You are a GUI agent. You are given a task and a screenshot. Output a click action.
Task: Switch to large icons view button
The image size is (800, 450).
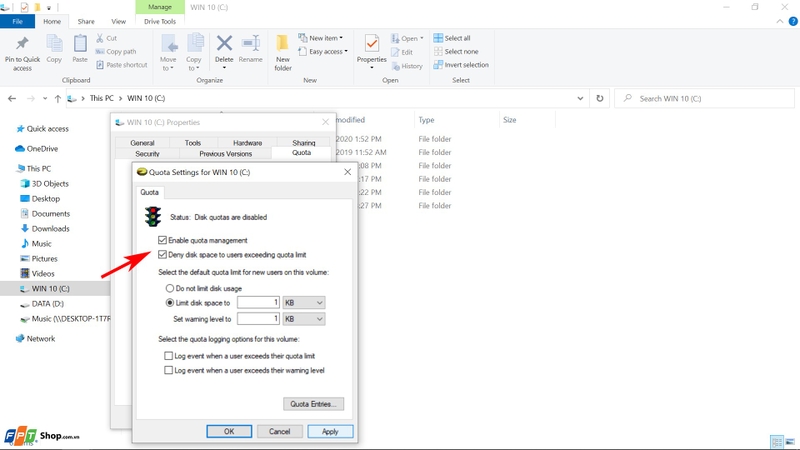click(790, 442)
